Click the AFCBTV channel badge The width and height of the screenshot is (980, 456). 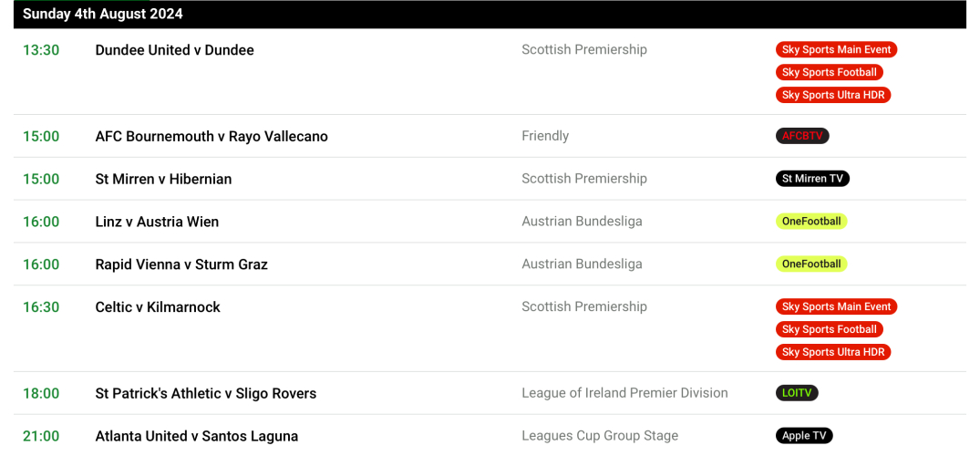coord(802,136)
